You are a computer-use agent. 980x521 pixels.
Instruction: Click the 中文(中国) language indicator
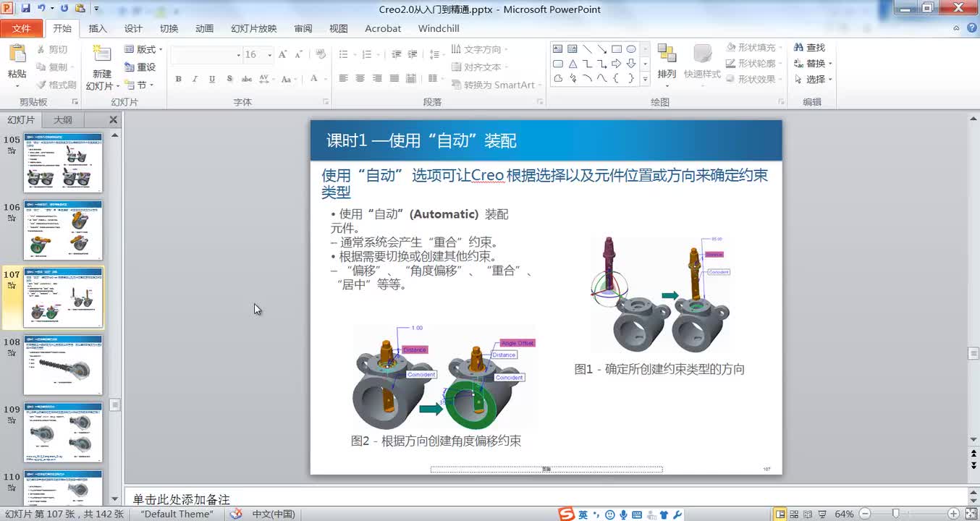tap(273, 514)
